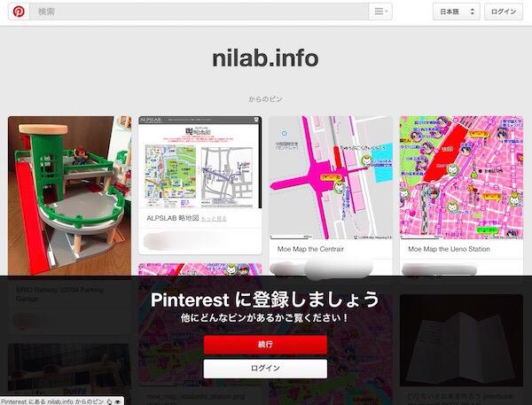Open the categories hamburger menu
This screenshot has width=532, height=405.
pos(380,12)
